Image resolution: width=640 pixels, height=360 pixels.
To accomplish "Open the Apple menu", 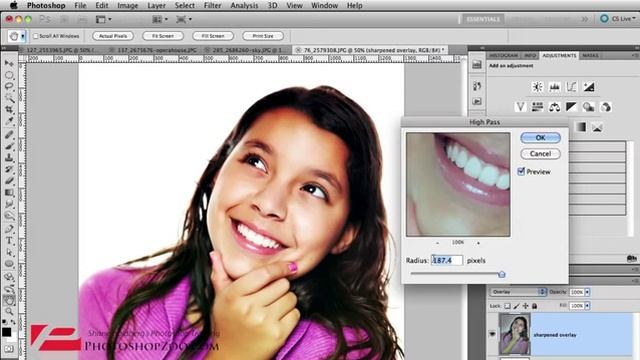I will coord(13,6).
